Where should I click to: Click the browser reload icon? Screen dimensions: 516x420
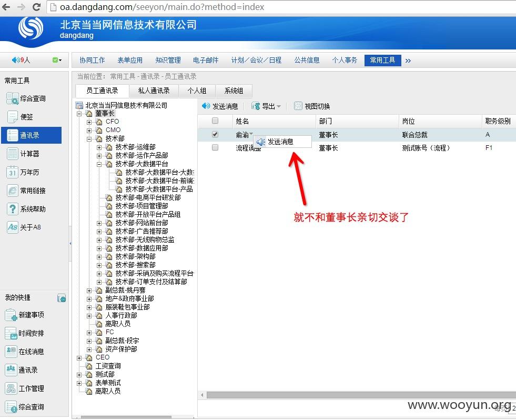point(36,7)
